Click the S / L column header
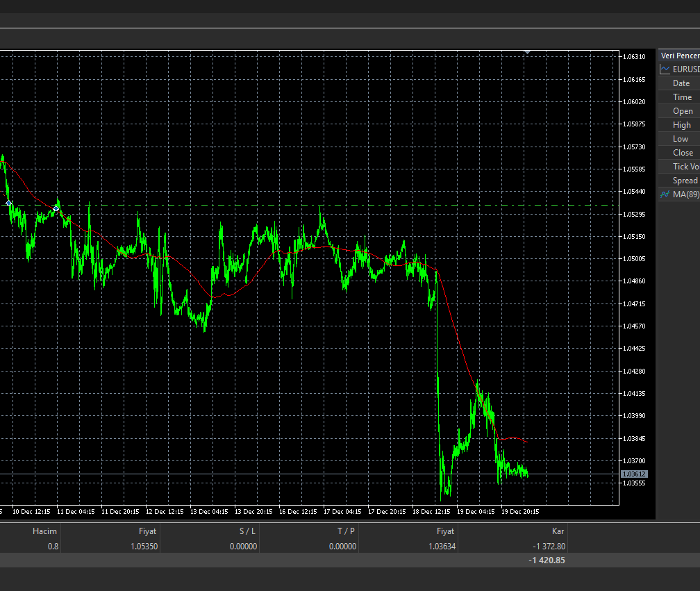Viewport: 700px width, 591px height. click(247, 531)
